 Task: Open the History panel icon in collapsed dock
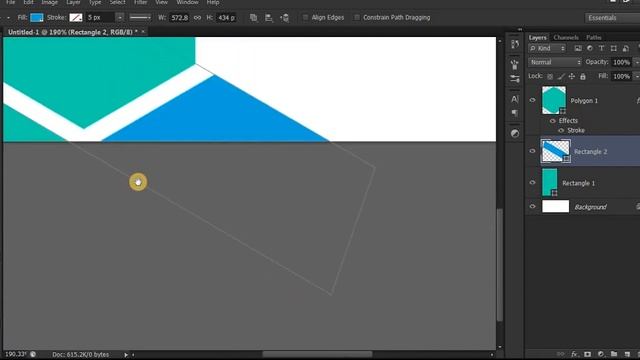coord(515,44)
